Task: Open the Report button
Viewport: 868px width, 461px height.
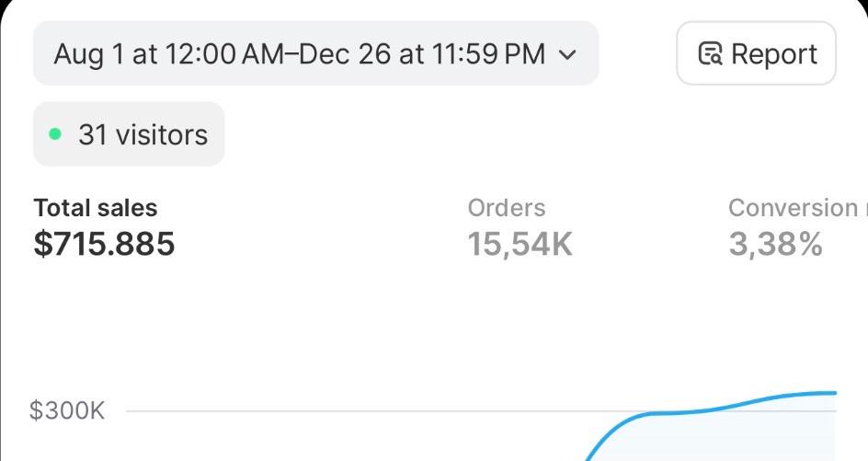Action: click(x=756, y=53)
